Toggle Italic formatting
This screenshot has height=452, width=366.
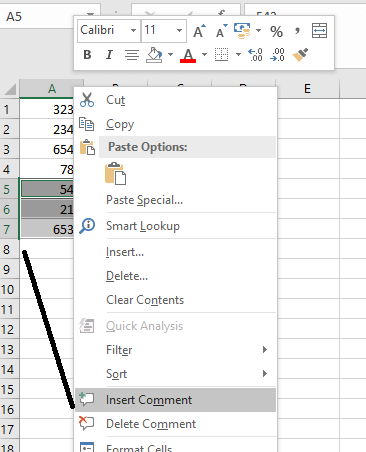(x=109, y=55)
